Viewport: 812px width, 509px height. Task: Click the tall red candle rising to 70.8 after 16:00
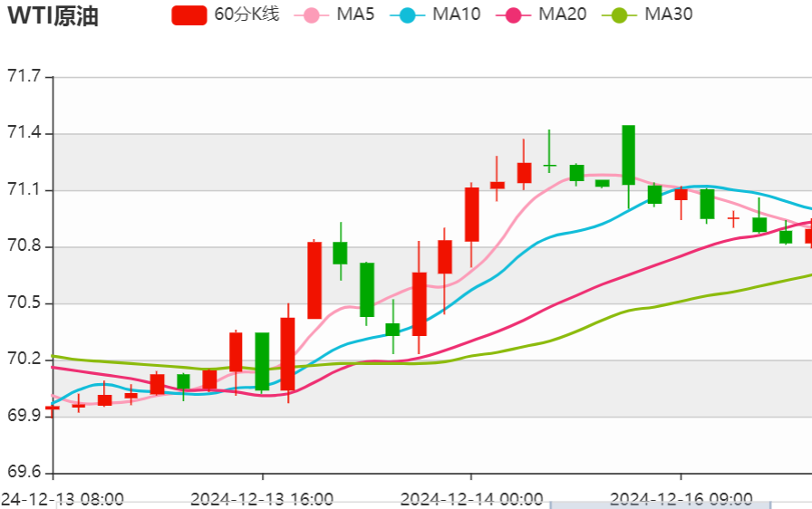(314, 280)
